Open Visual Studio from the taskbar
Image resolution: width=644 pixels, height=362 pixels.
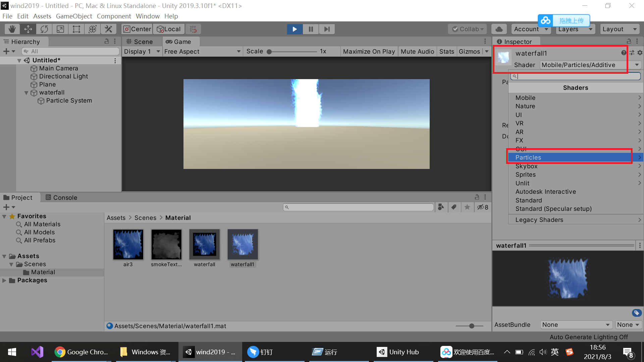pyautogui.click(x=37, y=352)
